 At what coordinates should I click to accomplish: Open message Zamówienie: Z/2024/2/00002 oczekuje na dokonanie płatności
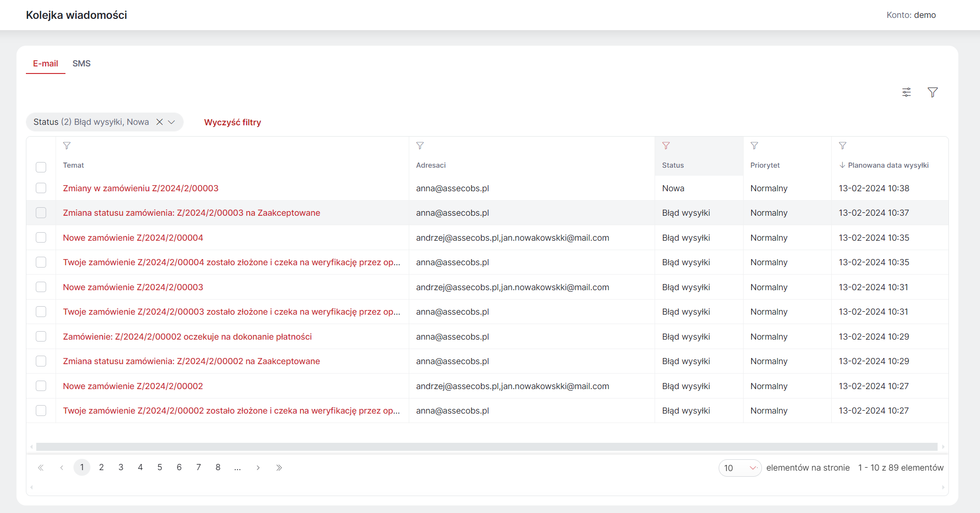click(x=187, y=337)
